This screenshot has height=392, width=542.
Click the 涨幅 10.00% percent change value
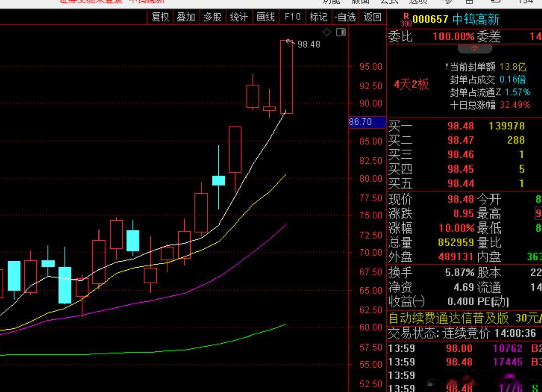click(457, 228)
